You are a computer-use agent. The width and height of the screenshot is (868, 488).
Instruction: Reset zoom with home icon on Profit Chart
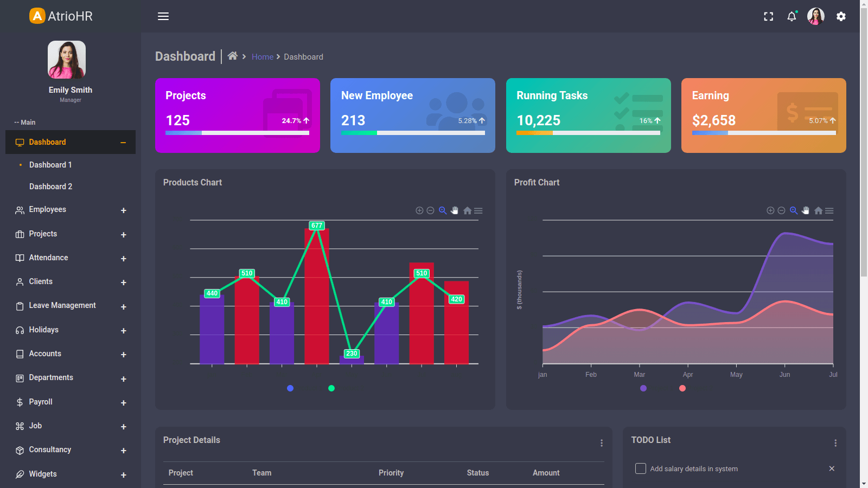(x=818, y=210)
